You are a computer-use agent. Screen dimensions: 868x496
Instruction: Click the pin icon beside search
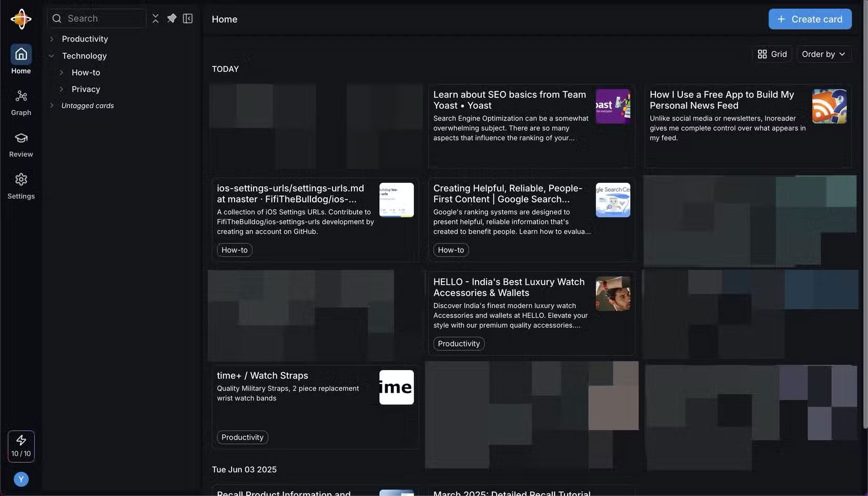pyautogui.click(x=171, y=18)
